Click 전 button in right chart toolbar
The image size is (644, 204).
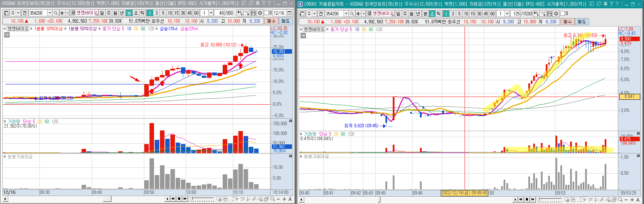pyautogui.click(x=321, y=13)
